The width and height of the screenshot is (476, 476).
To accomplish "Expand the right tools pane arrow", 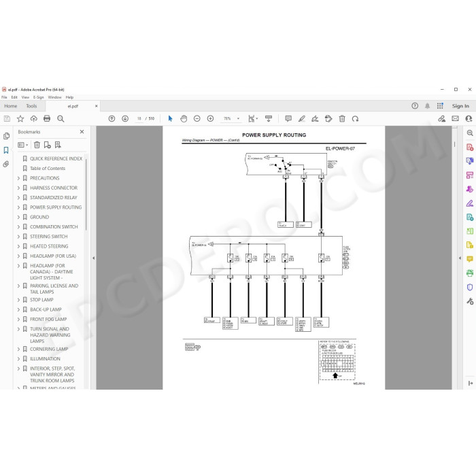I will (460, 258).
